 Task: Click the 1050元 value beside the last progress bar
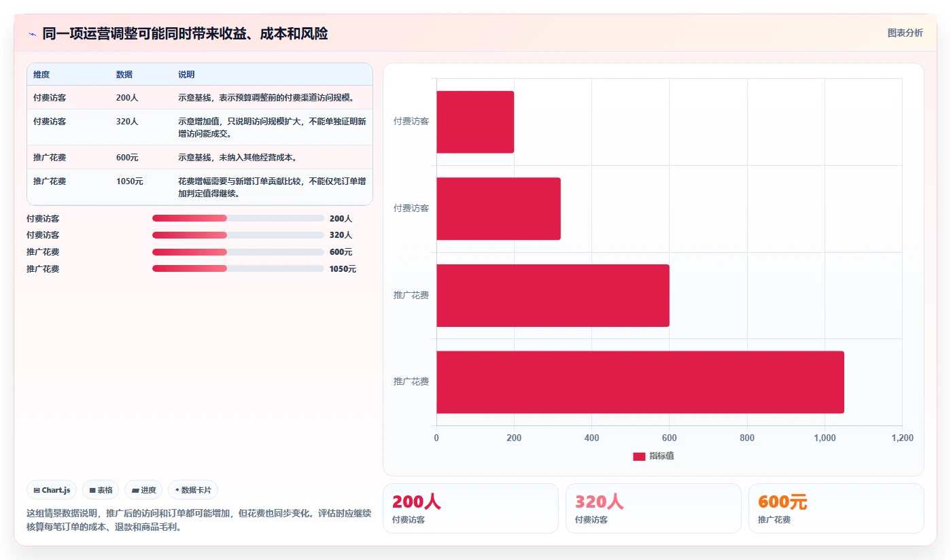(343, 269)
